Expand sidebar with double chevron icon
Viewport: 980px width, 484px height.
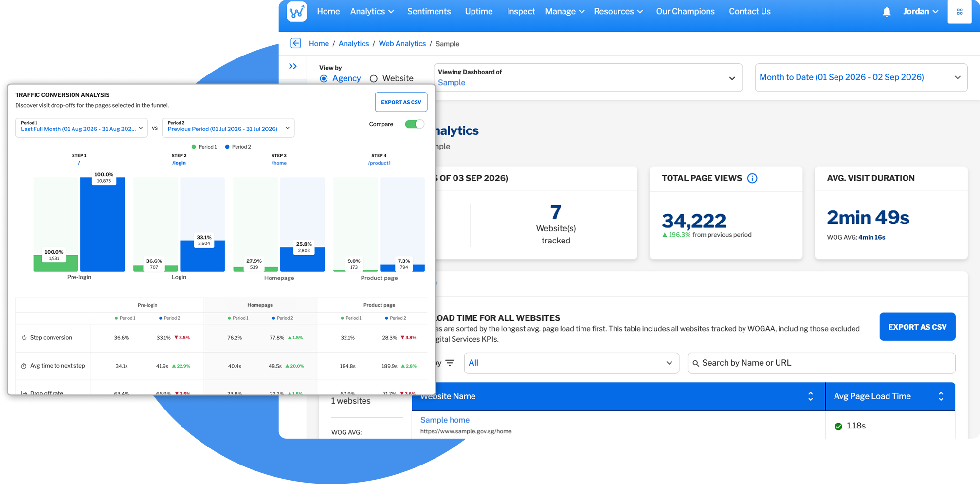coord(293,66)
